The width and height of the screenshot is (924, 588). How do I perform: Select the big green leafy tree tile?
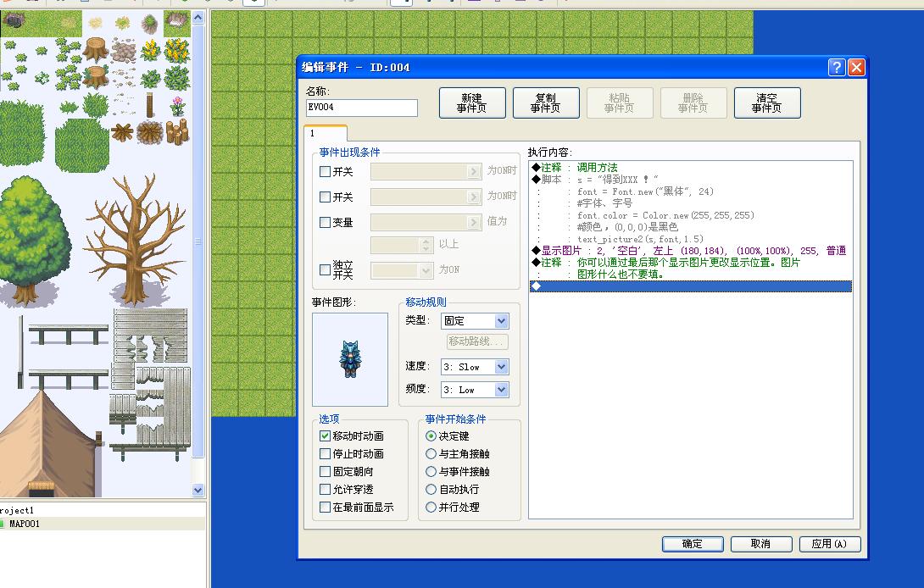pos(34,241)
